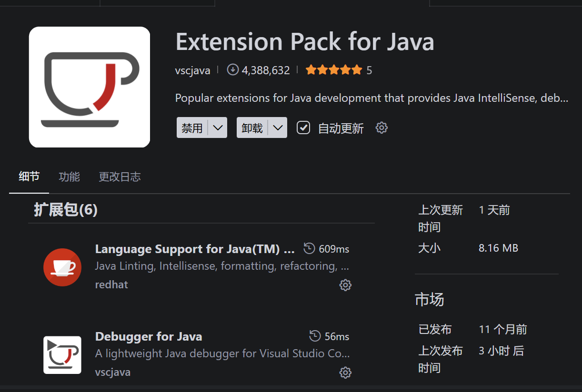The image size is (582, 392).
Task: Open gear settings for Language Support for Java
Action: click(345, 285)
